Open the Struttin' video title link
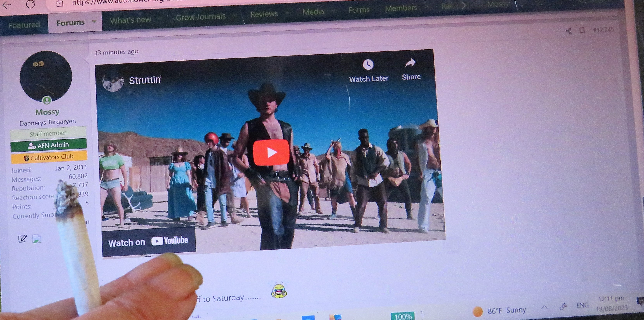Screen dimensions: 644x320 145,80
